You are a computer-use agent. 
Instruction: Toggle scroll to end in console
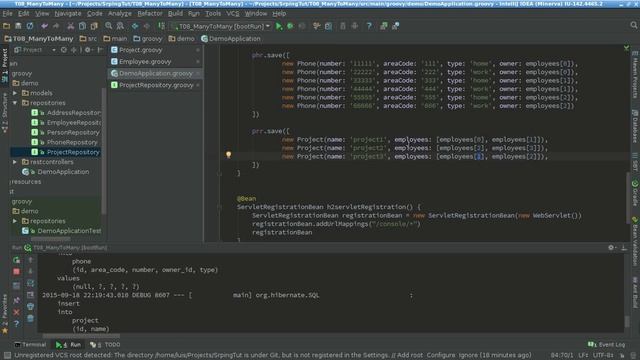point(30,295)
